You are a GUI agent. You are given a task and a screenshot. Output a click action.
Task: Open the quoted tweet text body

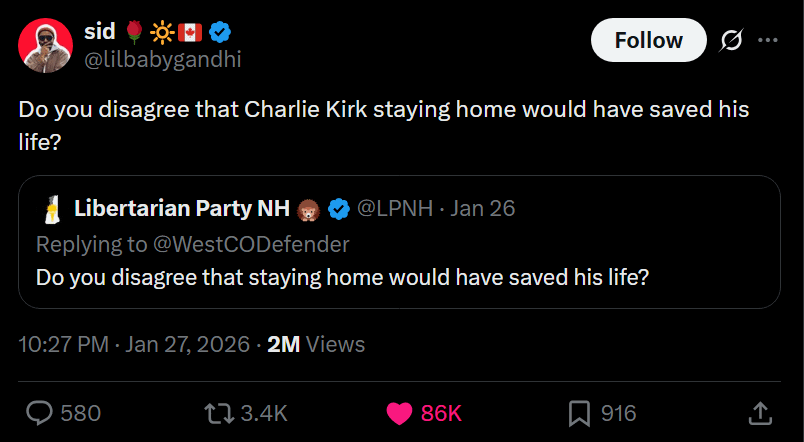click(x=343, y=275)
